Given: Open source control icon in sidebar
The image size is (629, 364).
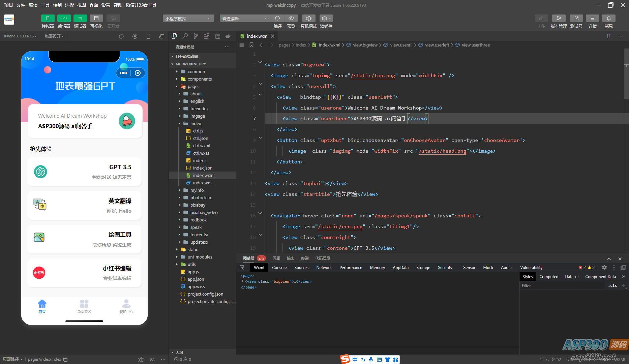Looking at the screenshot, I should click(x=196, y=36).
